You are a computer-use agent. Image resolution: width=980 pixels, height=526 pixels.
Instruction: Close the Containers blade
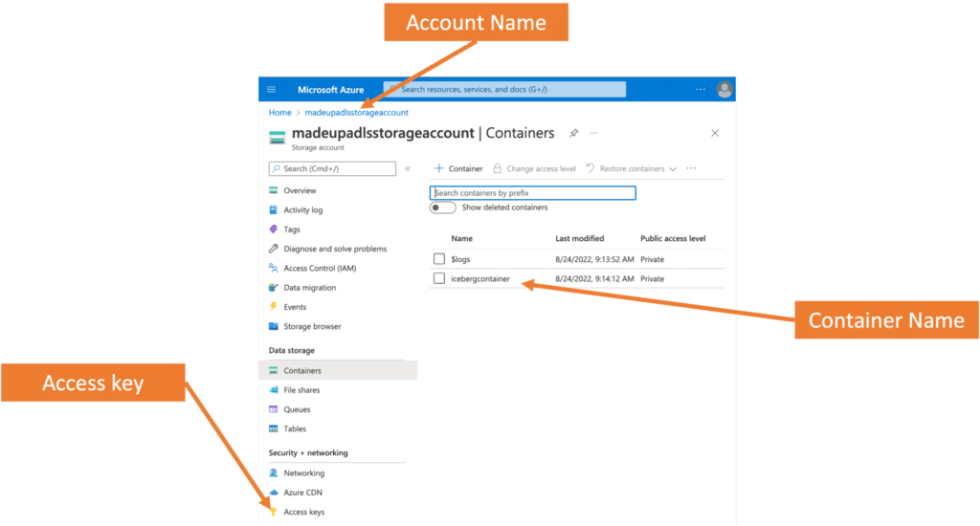715,133
